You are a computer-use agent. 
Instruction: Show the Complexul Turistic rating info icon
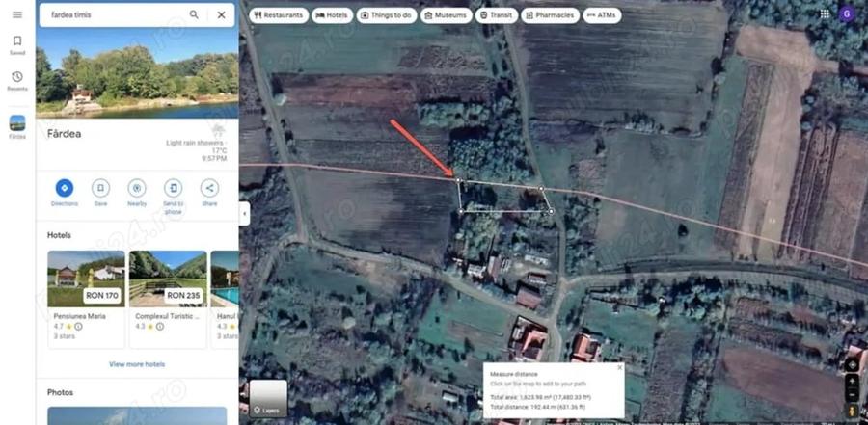point(160,327)
